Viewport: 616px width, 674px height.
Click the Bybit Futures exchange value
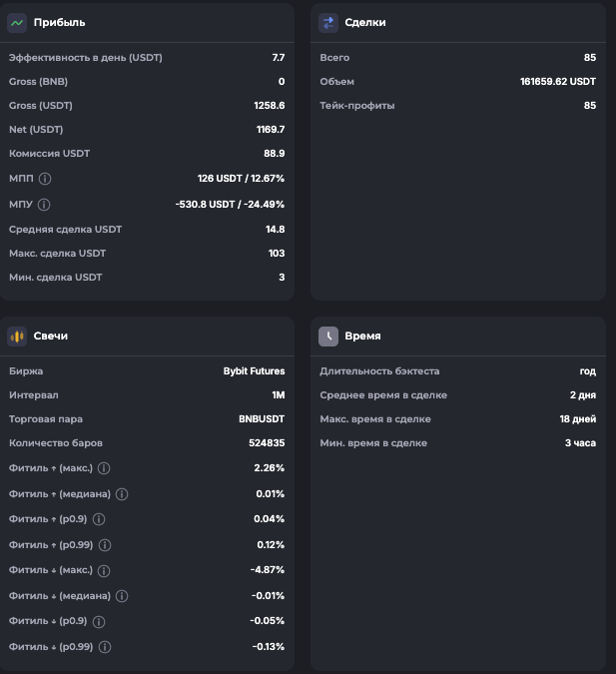(x=254, y=371)
